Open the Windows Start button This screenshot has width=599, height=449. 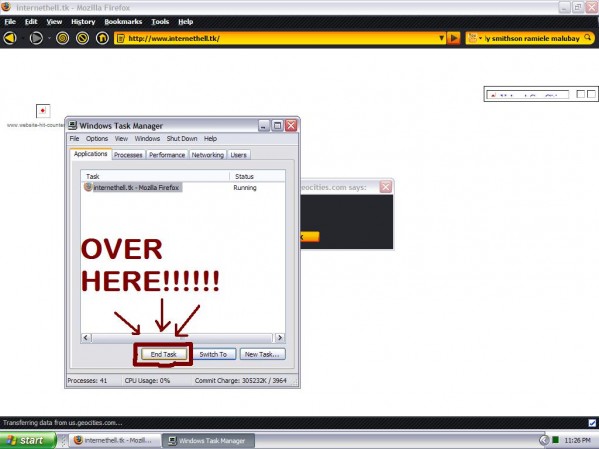[28, 440]
